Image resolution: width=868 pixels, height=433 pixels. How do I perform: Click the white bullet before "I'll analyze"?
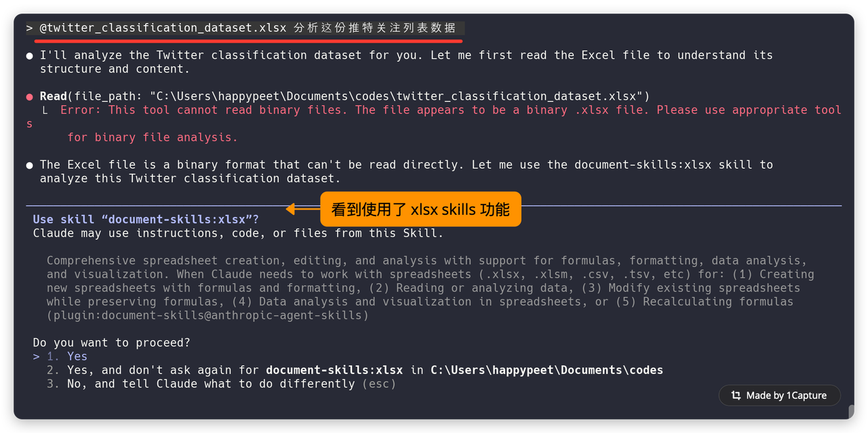(x=29, y=56)
